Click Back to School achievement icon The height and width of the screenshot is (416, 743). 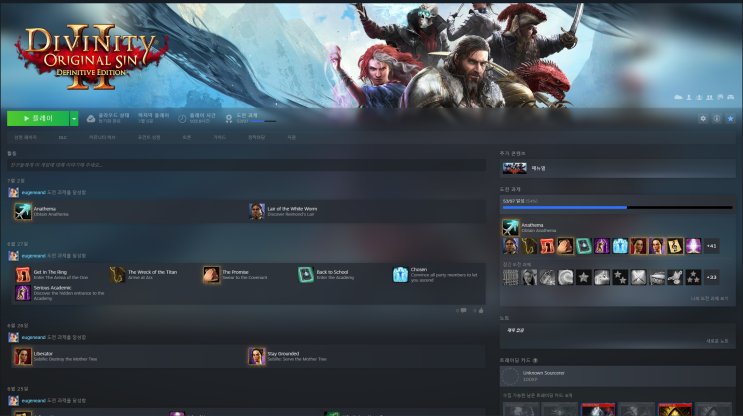click(306, 274)
